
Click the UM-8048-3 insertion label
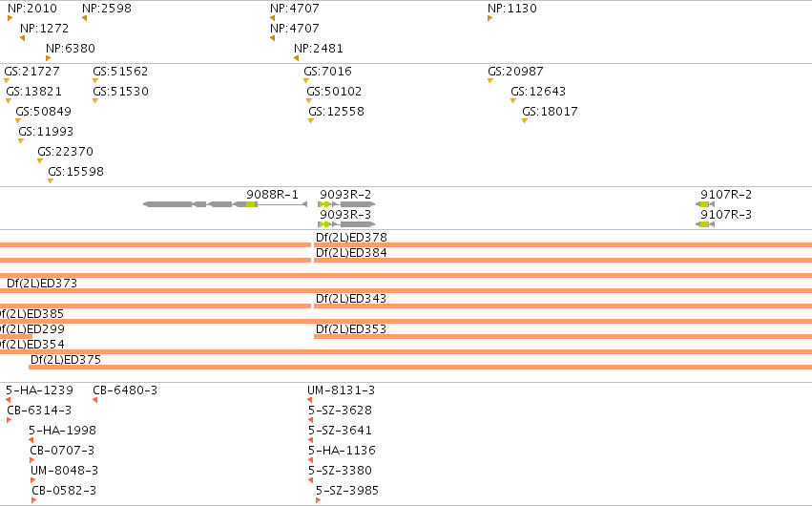pos(64,471)
